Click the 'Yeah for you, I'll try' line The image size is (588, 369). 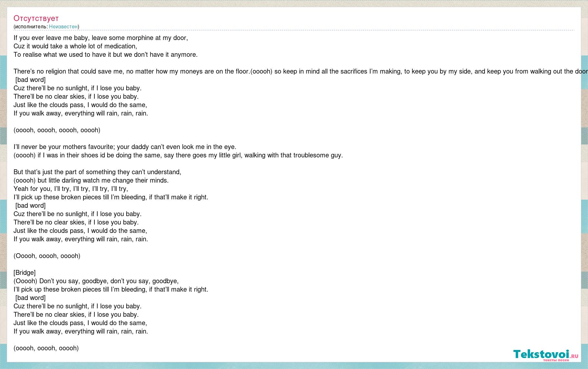(71, 189)
